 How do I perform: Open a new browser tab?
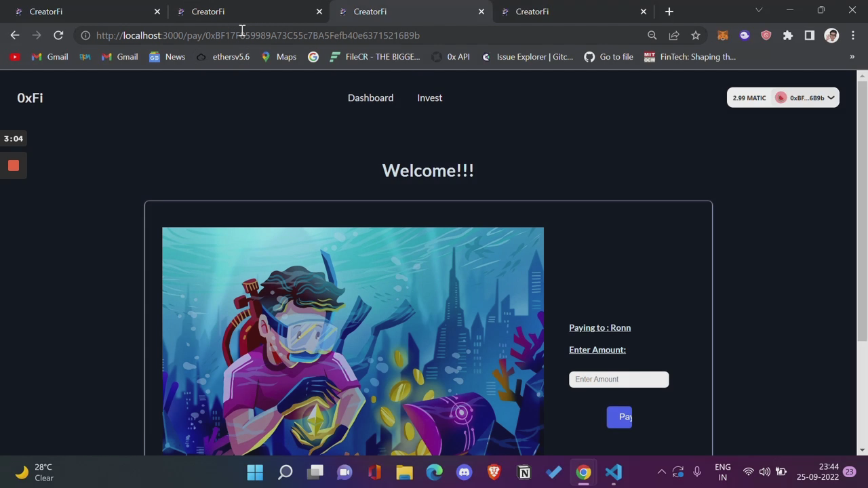[x=669, y=12]
